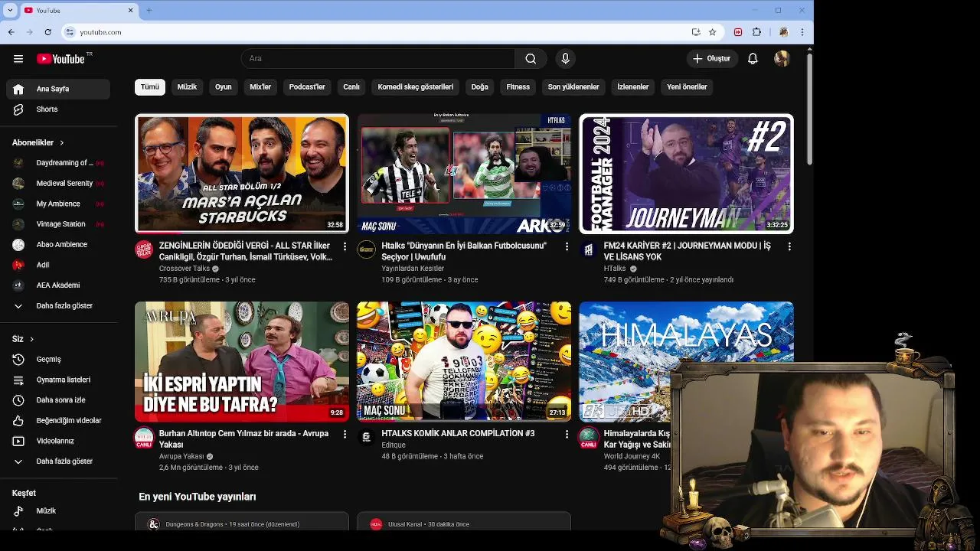Play the JOURNEYMAN #2 thumbnail
Viewport: 980px width, 551px height.
pos(686,174)
